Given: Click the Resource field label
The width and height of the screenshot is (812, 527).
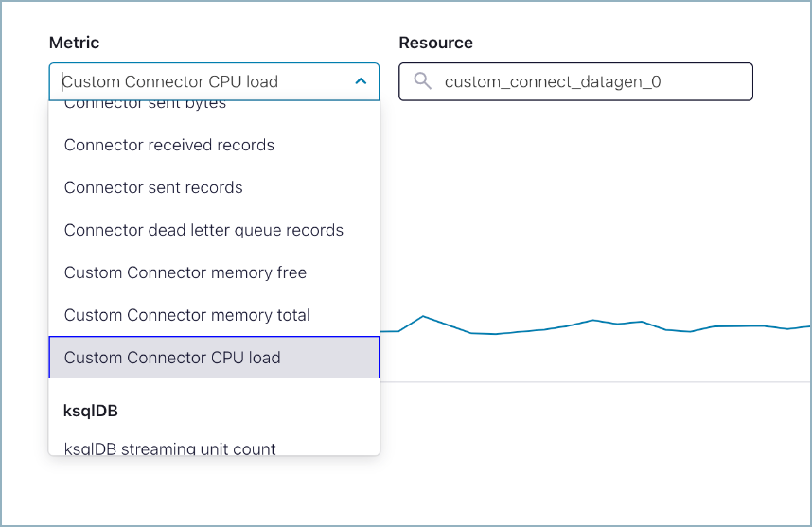Looking at the screenshot, I should tap(435, 43).
